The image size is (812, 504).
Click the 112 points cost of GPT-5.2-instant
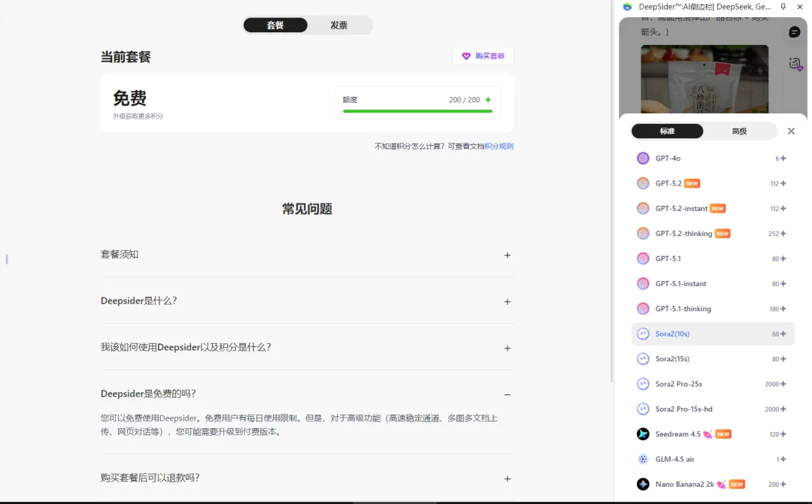click(778, 209)
